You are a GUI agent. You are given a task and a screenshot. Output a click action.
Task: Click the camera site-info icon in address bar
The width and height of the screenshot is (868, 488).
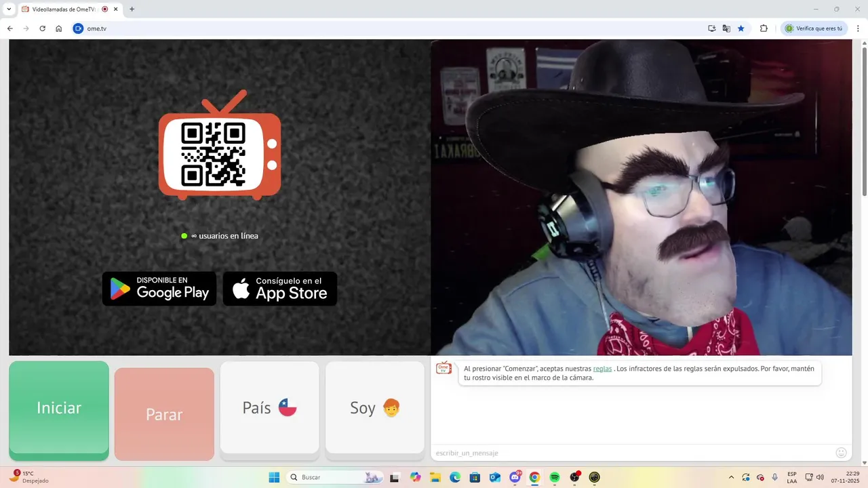click(x=78, y=28)
